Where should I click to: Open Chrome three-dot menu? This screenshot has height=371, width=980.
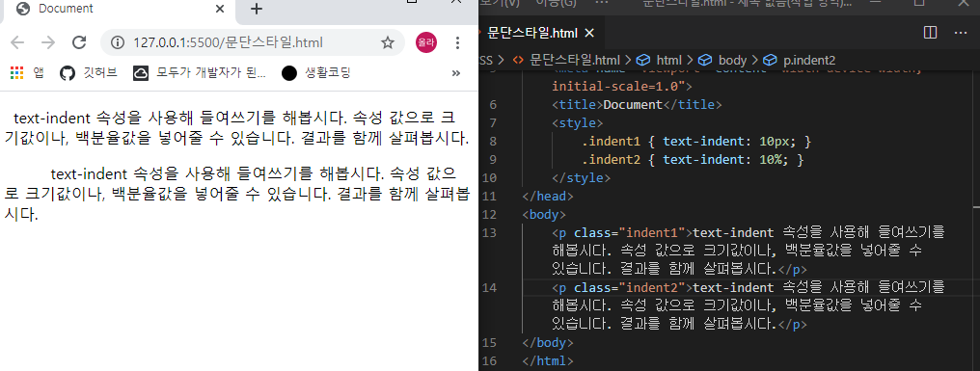coord(457,42)
